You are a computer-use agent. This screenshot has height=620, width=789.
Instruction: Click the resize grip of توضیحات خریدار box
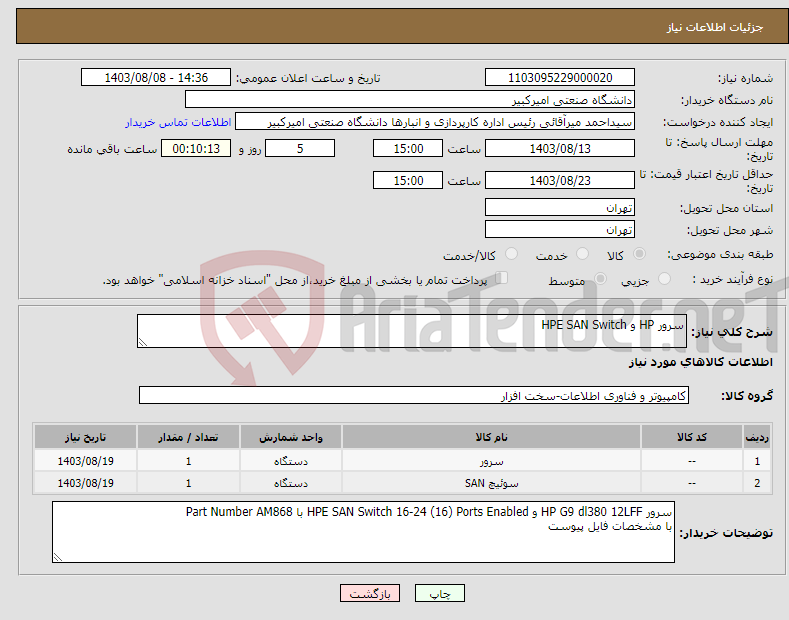tap(58, 557)
